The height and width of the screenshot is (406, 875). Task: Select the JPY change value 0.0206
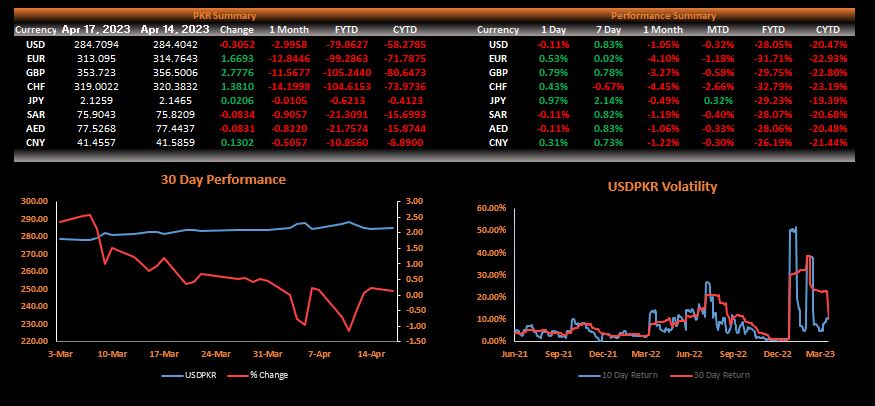pyautogui.click(x=237, y=100)
